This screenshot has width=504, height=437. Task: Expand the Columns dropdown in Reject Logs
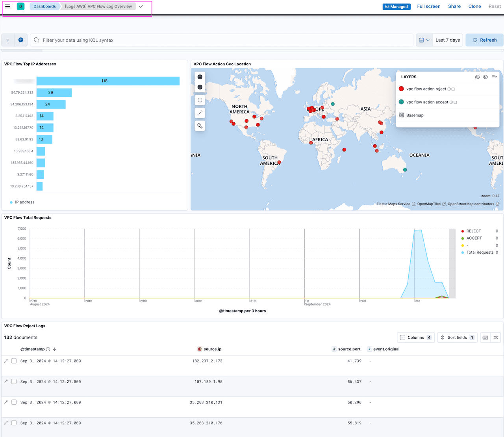416,337
